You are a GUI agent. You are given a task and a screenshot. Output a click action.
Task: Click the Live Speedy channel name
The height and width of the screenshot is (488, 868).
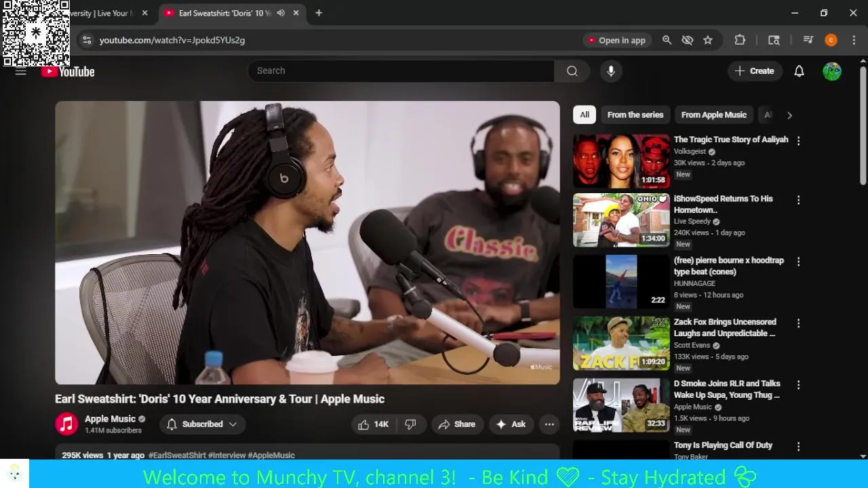[x=692, y=222]
